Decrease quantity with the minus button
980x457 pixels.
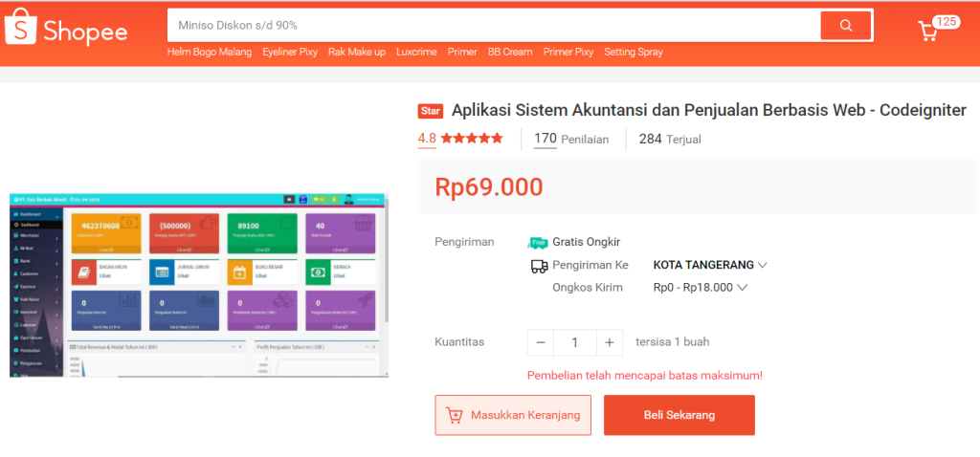(542, 342)
